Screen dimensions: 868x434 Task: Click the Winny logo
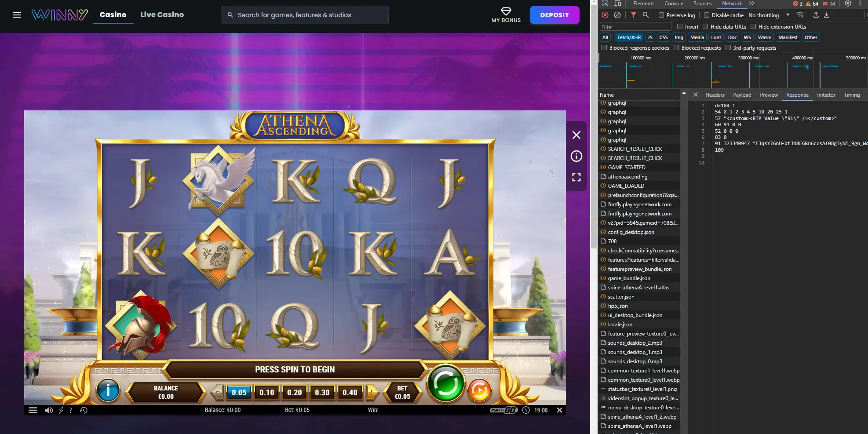tap(60, 15)
